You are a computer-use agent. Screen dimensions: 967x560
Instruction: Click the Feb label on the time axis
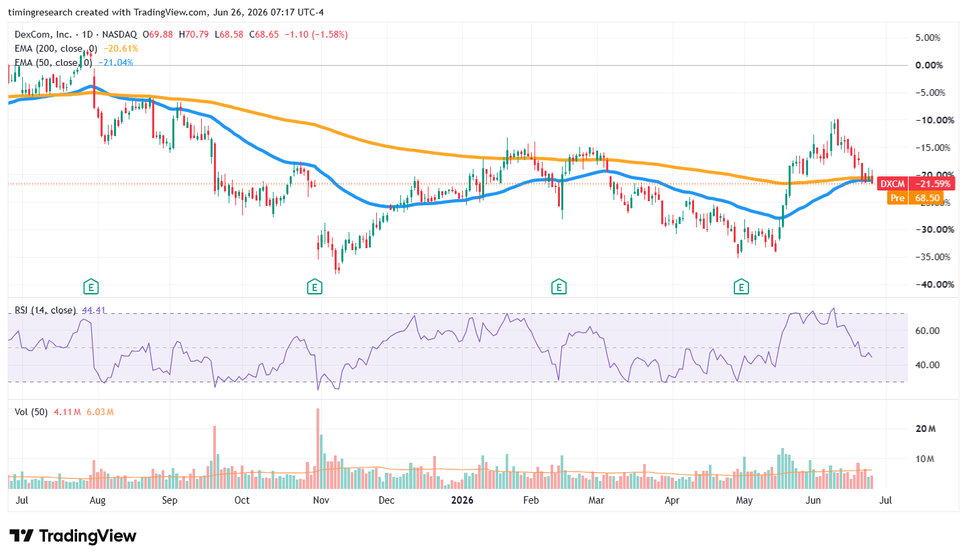tap(531, 500)
